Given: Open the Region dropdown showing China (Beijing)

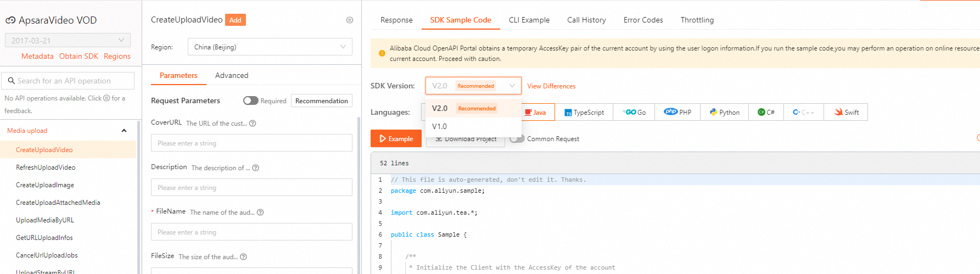Looking at the screenshot, I should (270, 47).
